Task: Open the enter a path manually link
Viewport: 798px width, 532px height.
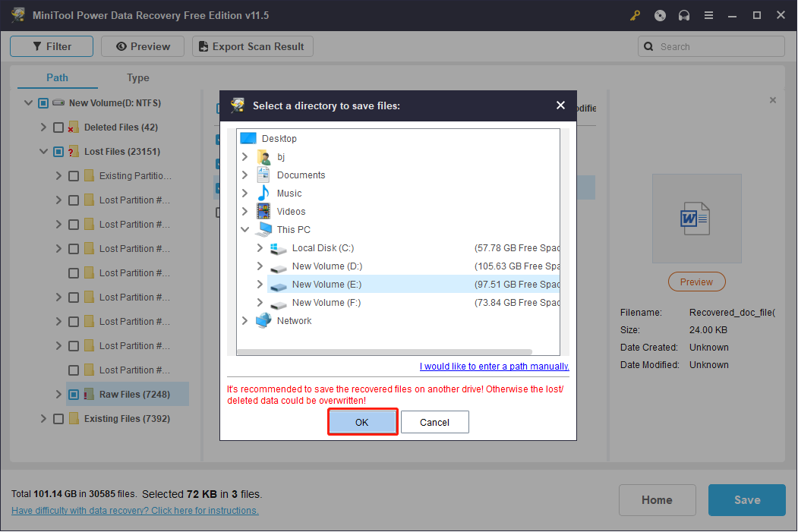Action: pyautogui.click(x=494, y=366)
